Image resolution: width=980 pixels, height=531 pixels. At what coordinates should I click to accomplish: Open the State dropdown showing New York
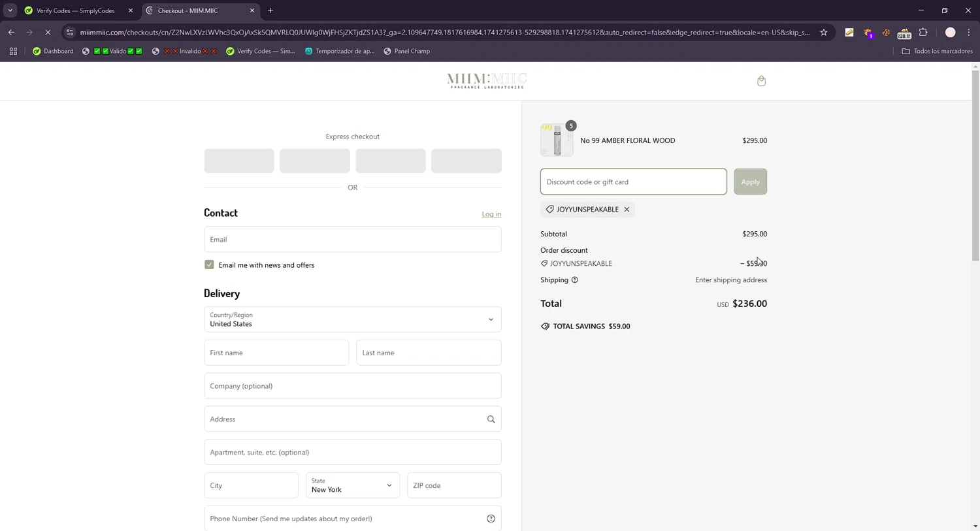(x=353, y=485)
